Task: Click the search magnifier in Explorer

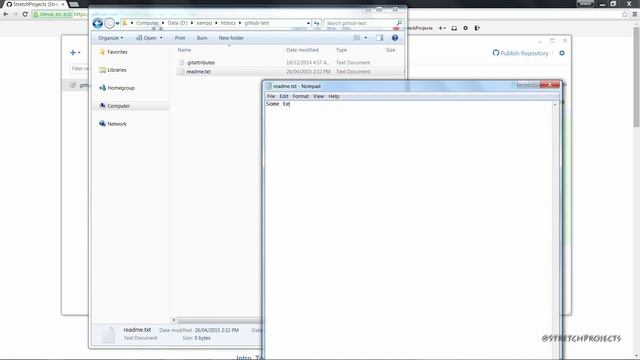Action: tap(399, 23)
